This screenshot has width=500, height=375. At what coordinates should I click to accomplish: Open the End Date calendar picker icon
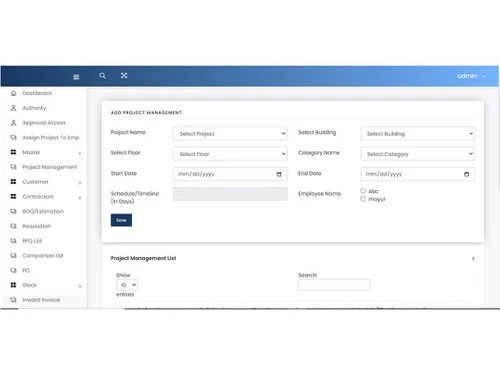(x=466, y=174)
